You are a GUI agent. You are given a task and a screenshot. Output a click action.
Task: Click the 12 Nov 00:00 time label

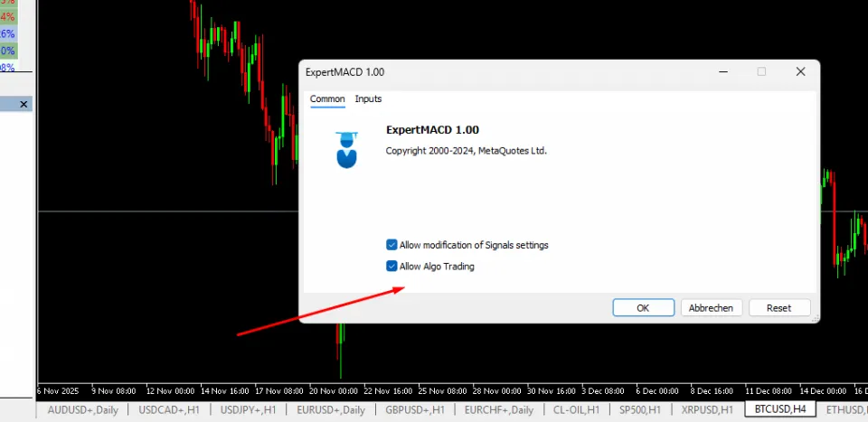click(x=171, y=391)
